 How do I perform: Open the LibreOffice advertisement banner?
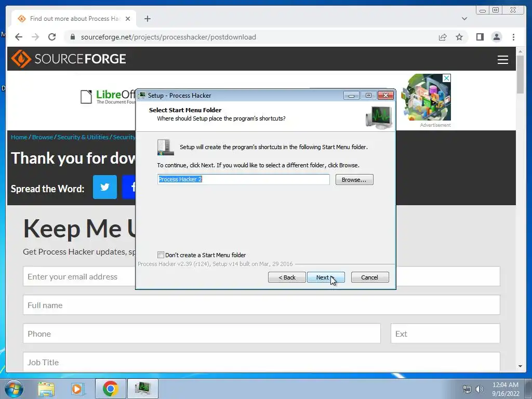[x=108, y=97]
